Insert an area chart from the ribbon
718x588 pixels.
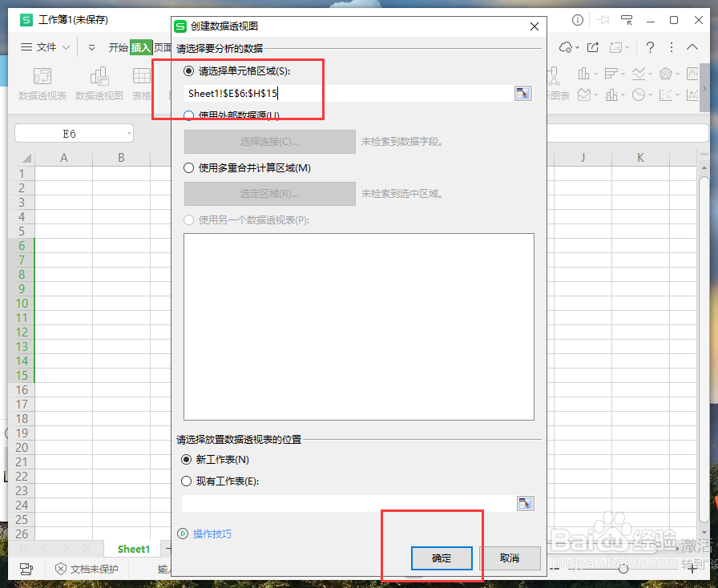[584, 95]
